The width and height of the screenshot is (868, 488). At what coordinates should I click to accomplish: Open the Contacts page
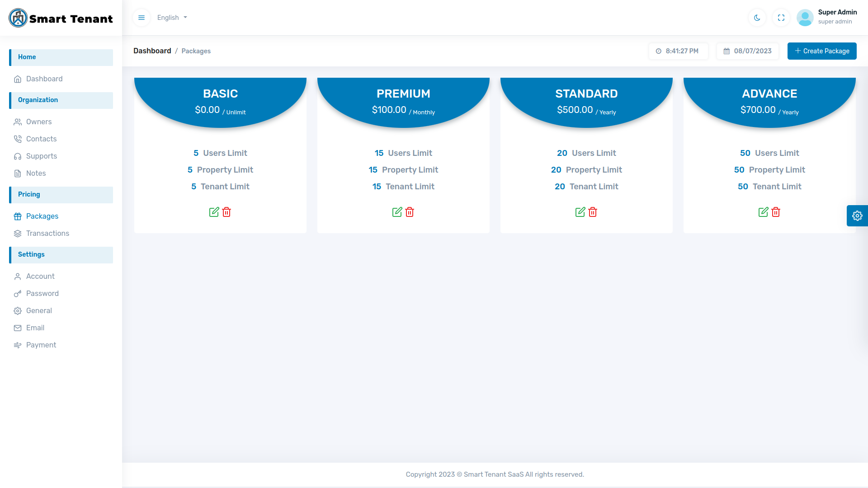click(x=42, y=139)
